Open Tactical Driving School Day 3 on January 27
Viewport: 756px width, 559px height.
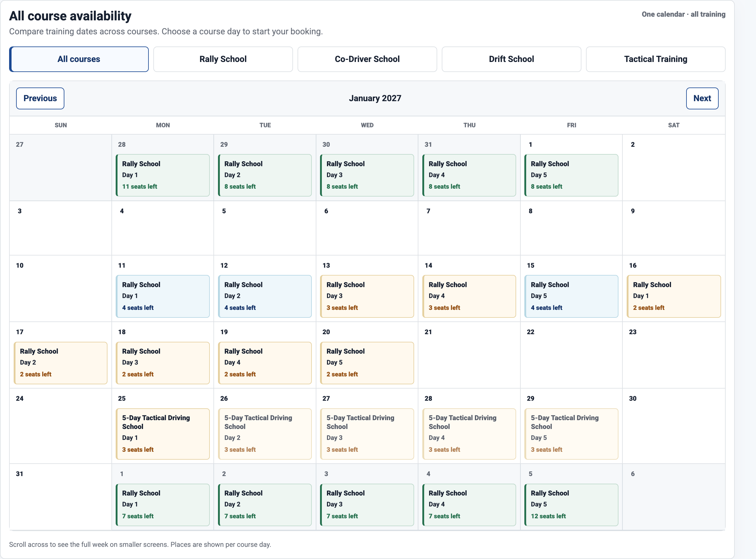point(367,434)
